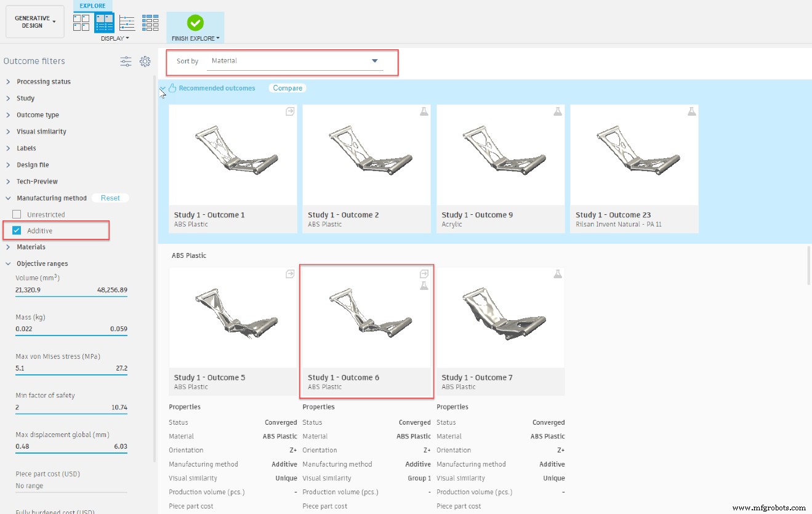Select the grid view icon in Display toolbar
The image size is (812, 514).
pyautogui.click(x=81, y=22)
